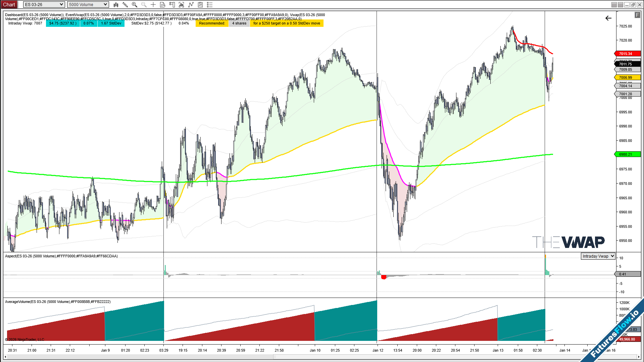Click the left arrow on the chart
The height and width of the screenshot is (362, 644).
[608, 18]
